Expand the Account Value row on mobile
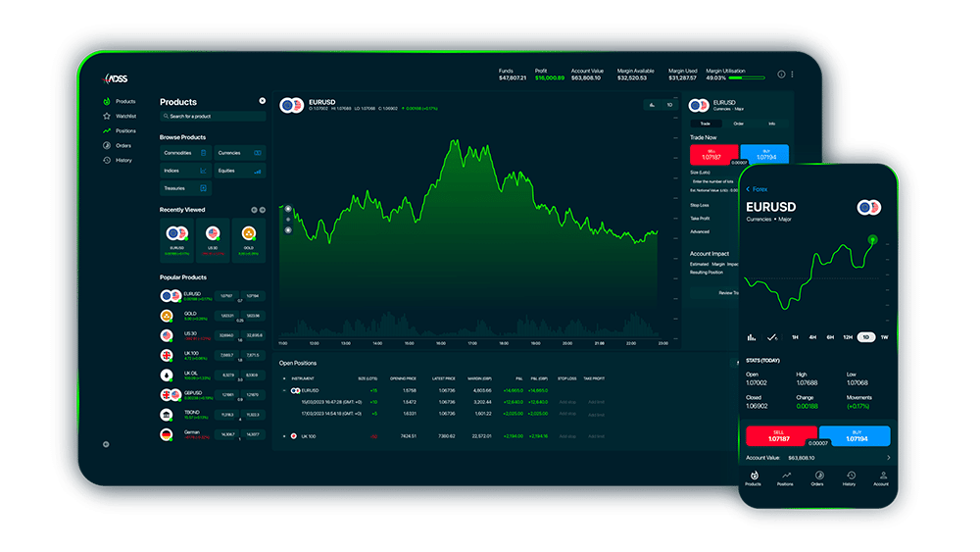The width and height of the screenshot is (980, 552). 888,457
